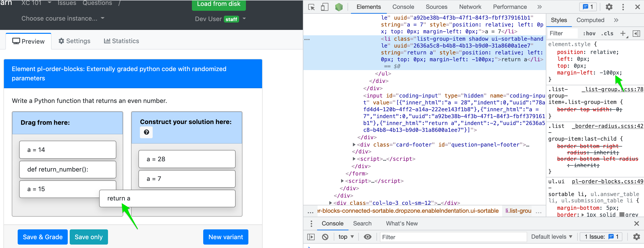Click the styles Filter input field
The image size is (644, 248).
coord(562,33)
